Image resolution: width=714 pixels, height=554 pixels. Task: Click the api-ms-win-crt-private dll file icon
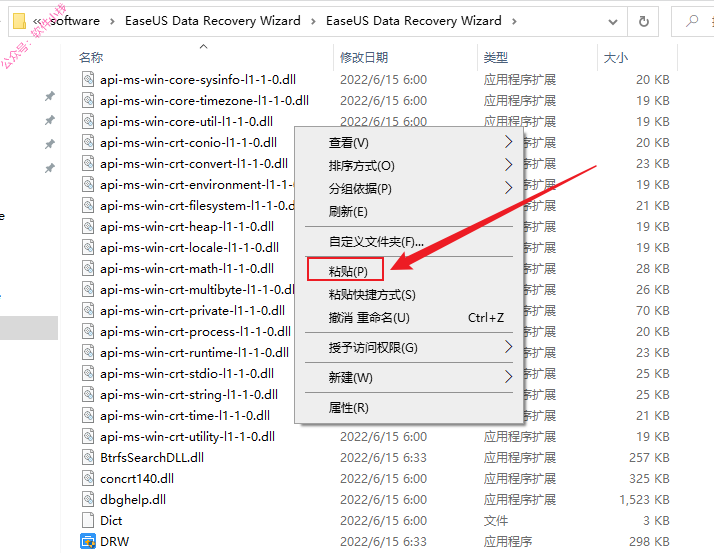tap(88, 310)
